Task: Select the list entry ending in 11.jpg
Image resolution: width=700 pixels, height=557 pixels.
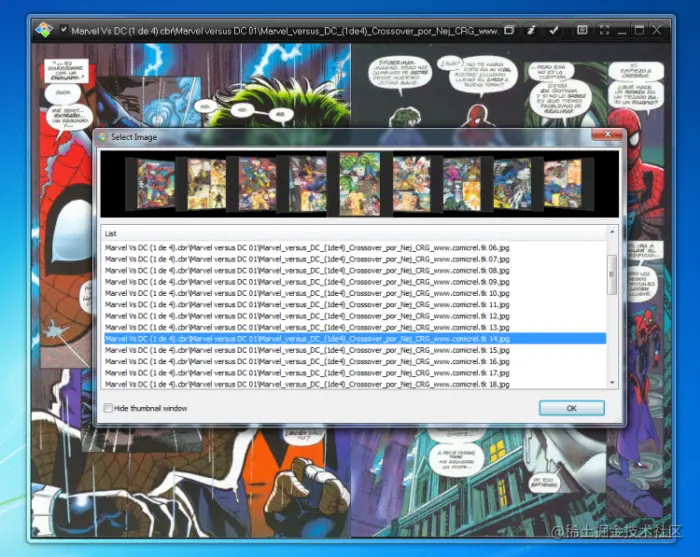Action: (354, 304)
